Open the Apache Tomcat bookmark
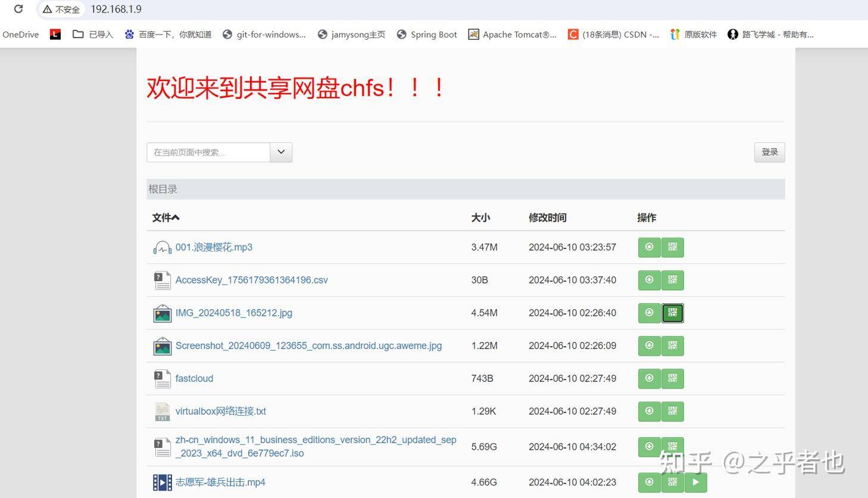 click(513, 35)
